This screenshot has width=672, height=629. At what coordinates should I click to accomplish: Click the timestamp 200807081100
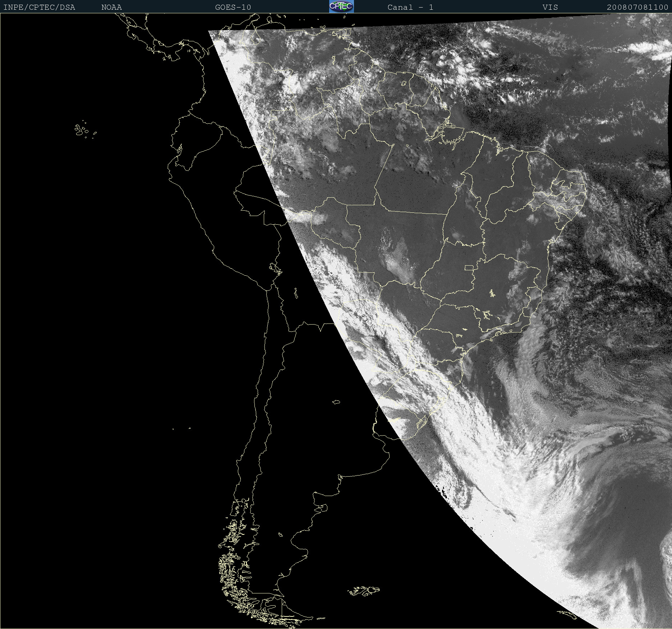[638, 7]
